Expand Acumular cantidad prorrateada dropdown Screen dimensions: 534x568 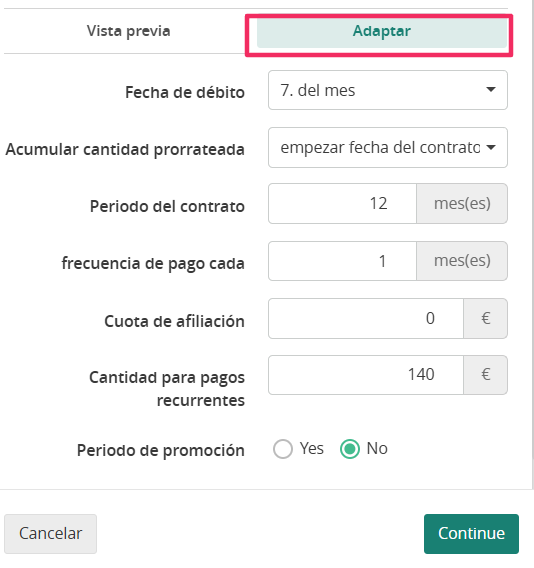(x=388, y=147)
